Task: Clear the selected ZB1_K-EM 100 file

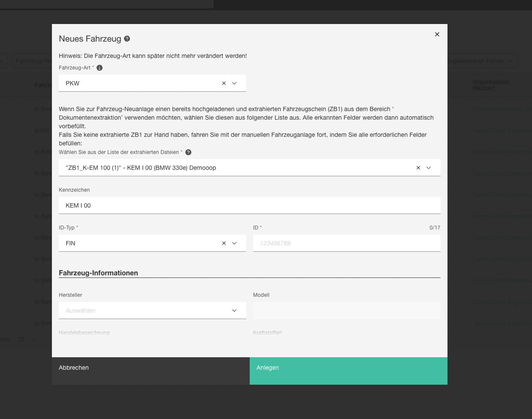Action: click(418, 168)
